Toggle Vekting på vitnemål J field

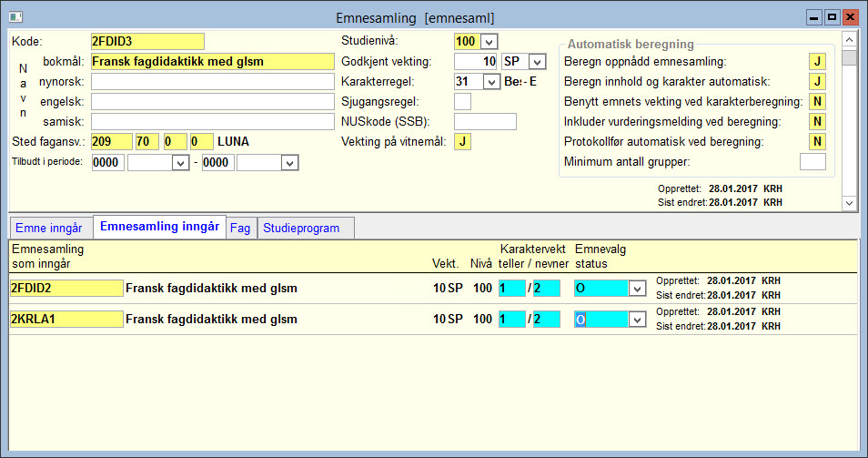coord(462,142)
